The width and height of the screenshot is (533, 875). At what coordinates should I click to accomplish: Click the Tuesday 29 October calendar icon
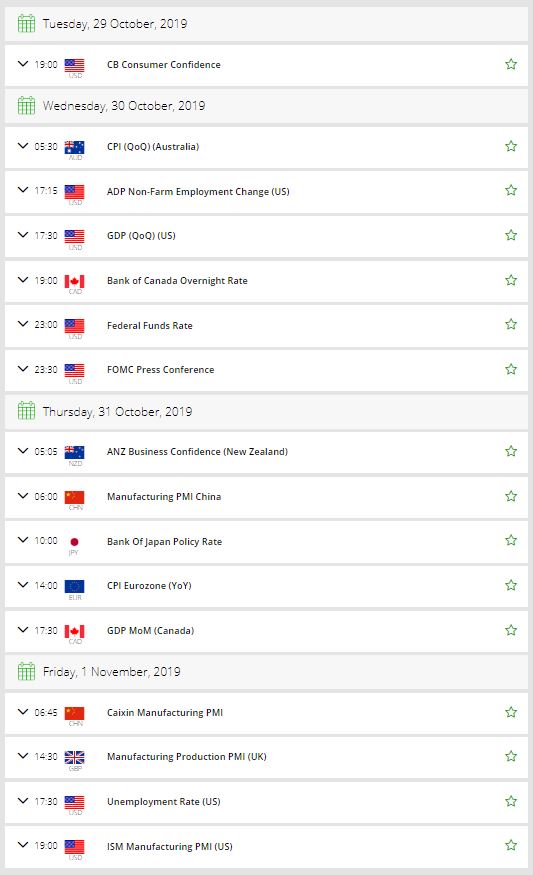[26, 23]
